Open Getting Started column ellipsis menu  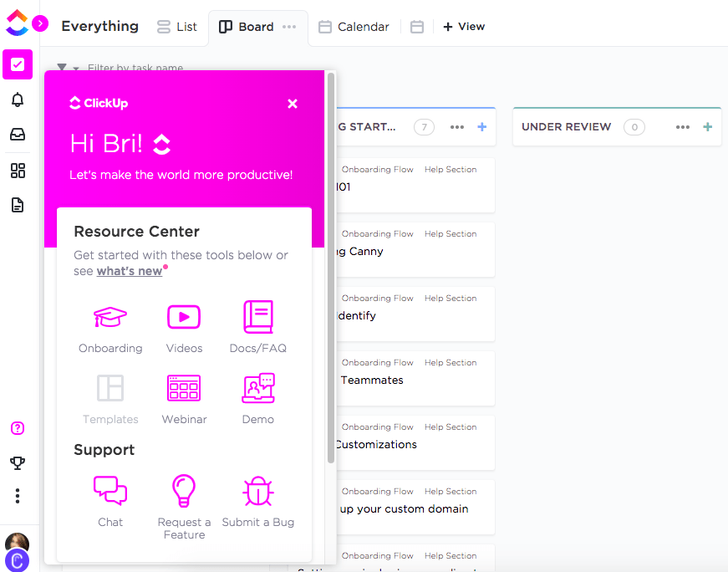click(x=457, y=127)
